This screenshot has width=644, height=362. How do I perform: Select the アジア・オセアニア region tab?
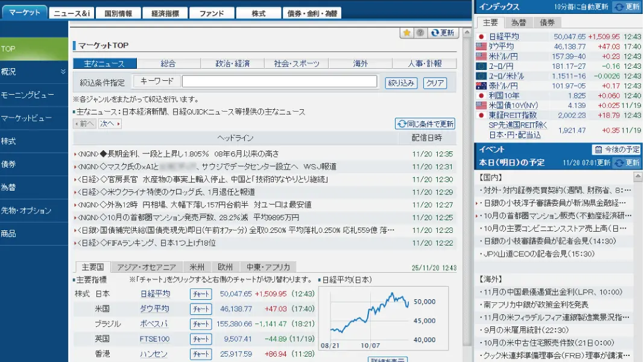(x=147, y=267)
